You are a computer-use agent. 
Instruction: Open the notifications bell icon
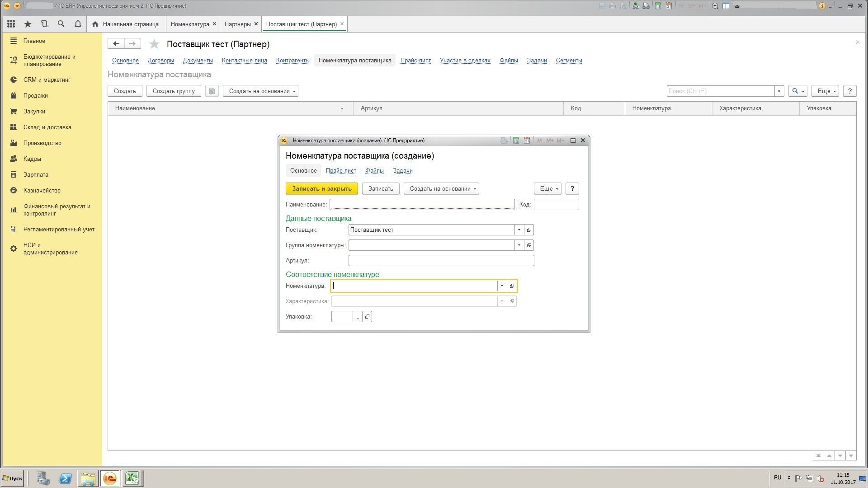(x=78, y=24)
